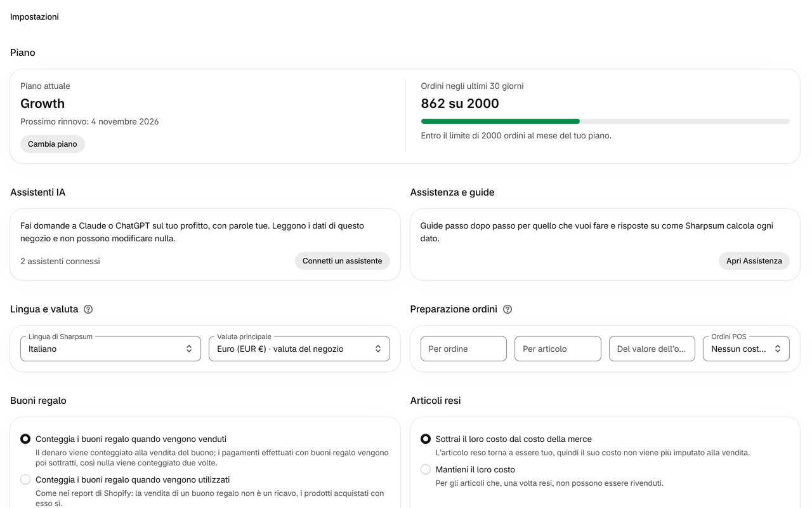Viewport: 812px width, 508px height.
Task: Click the Impostazioni page title
Action: [x=34, y=17]
